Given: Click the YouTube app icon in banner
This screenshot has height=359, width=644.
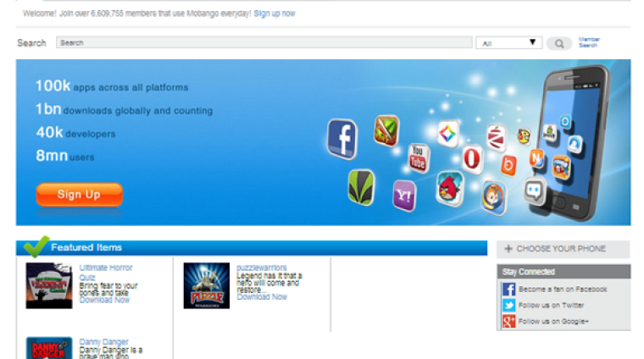Looking at the screenshot, I should click(418, 157).
